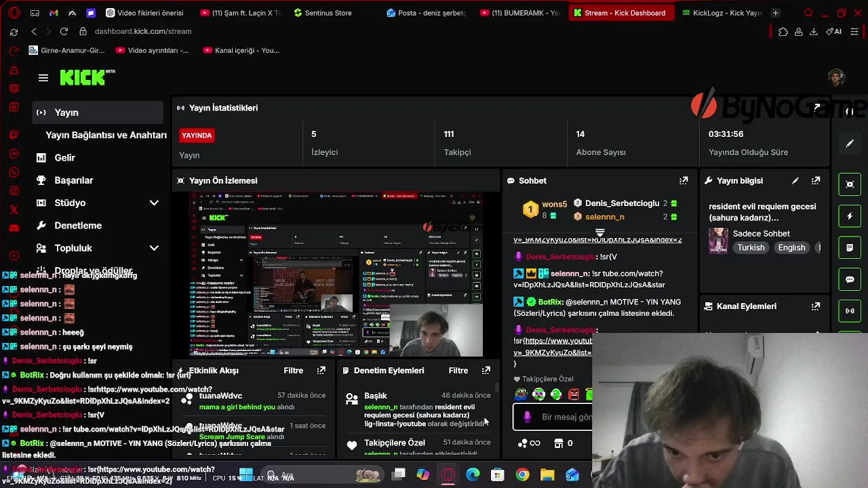Open the Denetim Eylemleri Filtre dropdown
Screen dimensions: 868x488
tap(458, 371)
